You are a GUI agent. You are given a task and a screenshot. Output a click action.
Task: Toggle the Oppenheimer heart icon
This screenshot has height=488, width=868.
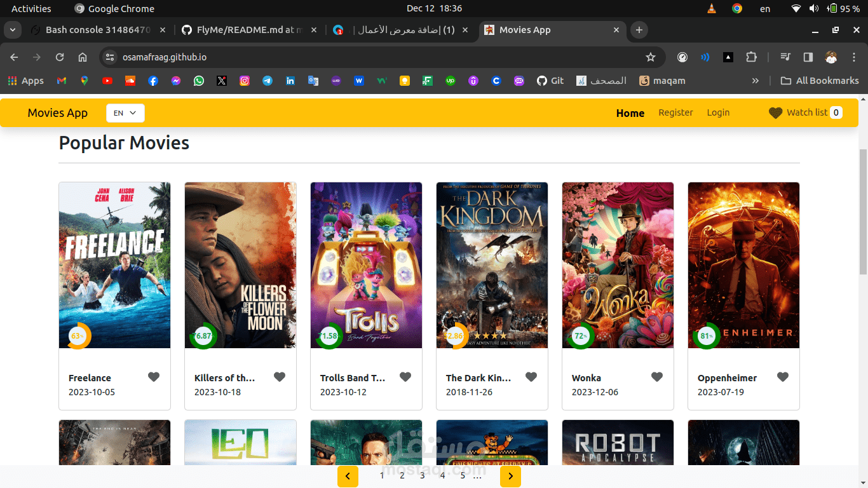point(783,377)
